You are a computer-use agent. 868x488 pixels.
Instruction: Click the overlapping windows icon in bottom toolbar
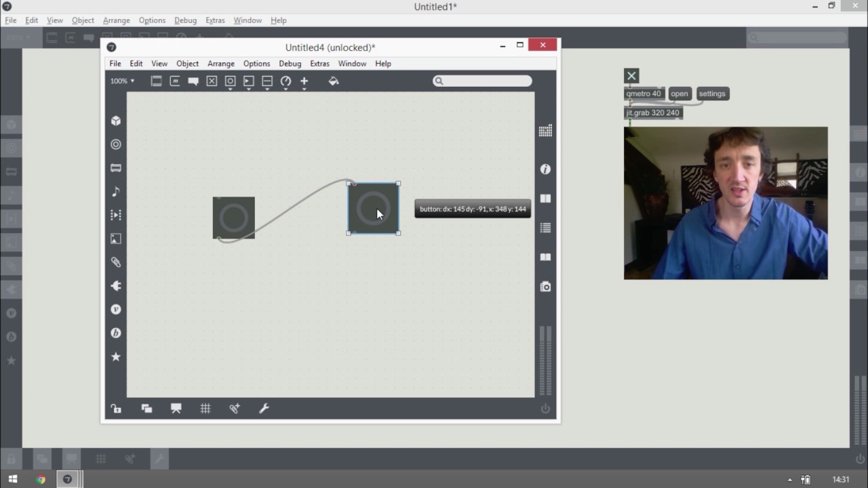[x=146, y=408]
